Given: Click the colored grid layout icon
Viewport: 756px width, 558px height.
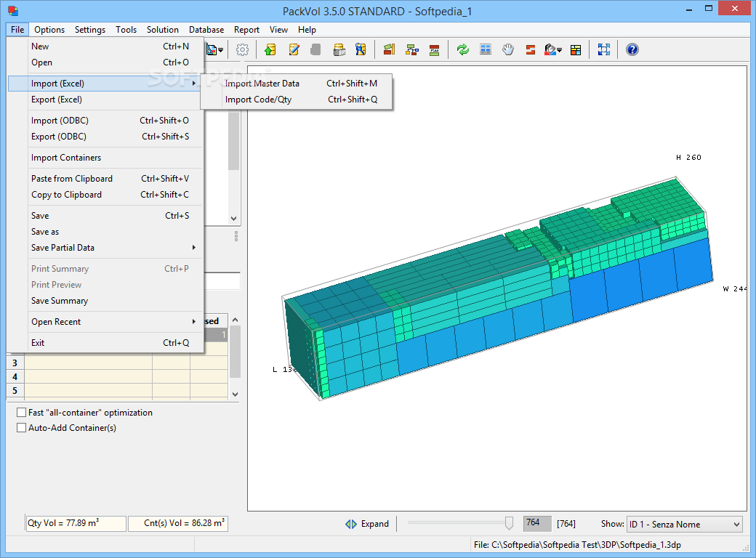Looking at the screenshot, I should pos(576,49).
